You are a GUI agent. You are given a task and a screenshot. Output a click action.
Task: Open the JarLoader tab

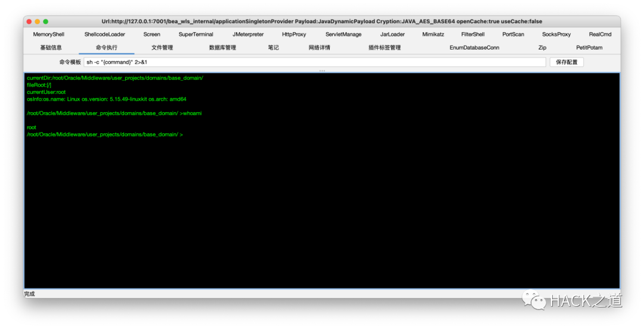pos(392,35)
